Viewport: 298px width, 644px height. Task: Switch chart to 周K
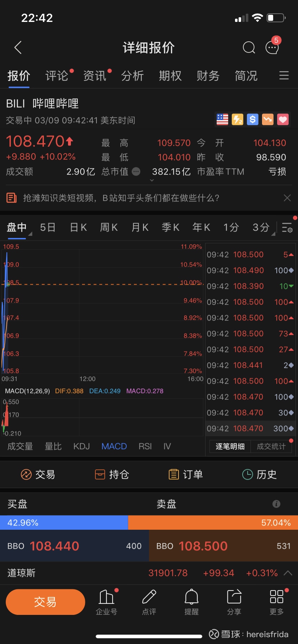pyautogui.click(x=109, y=227)
